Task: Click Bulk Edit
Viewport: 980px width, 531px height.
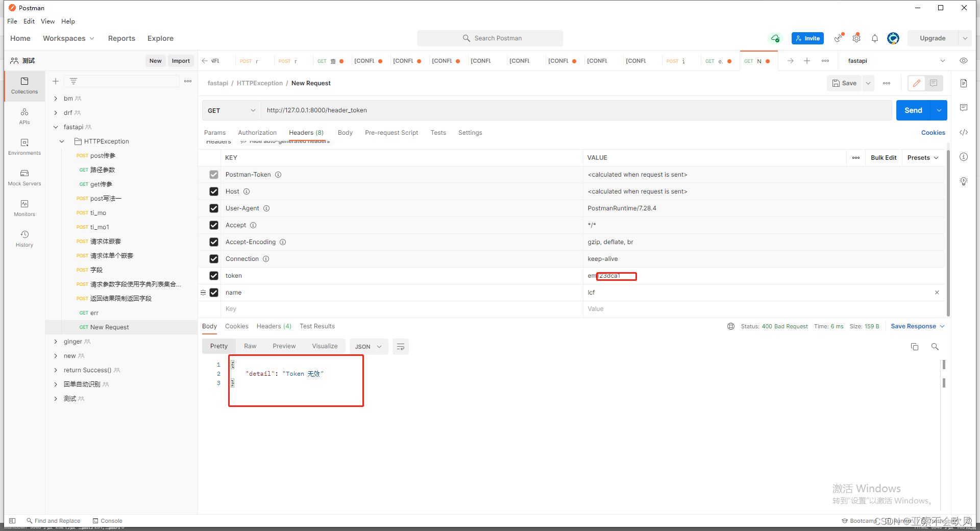Action: point(884,158)
